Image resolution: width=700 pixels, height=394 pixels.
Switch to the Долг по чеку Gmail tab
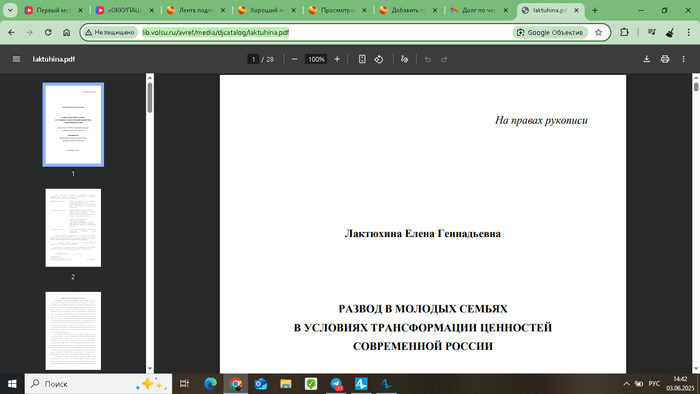pos(480,10)
